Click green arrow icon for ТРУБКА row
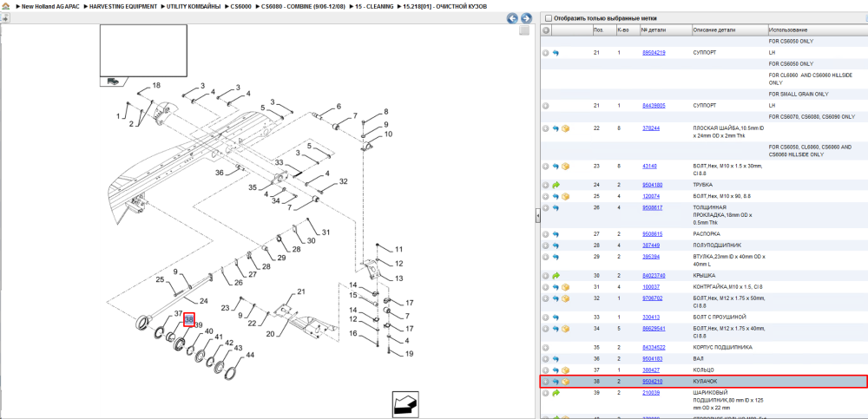This screenshot has width=868, height=419. [x=556, y=185]
